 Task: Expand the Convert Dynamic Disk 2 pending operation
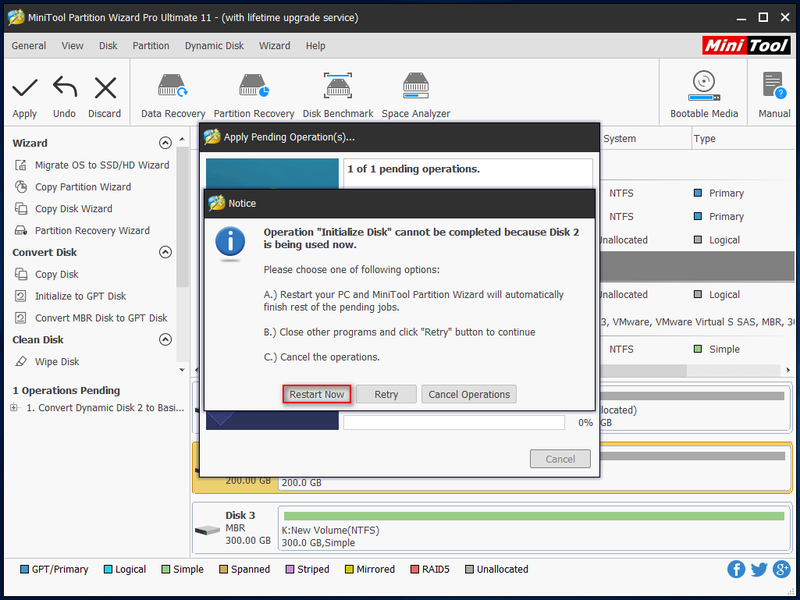coord(14,408)
